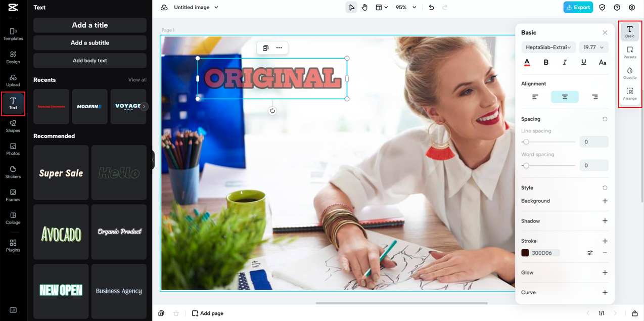Open the HeptaSlab font dropdown
Screen dimensions: 644x321
point(548,48)
